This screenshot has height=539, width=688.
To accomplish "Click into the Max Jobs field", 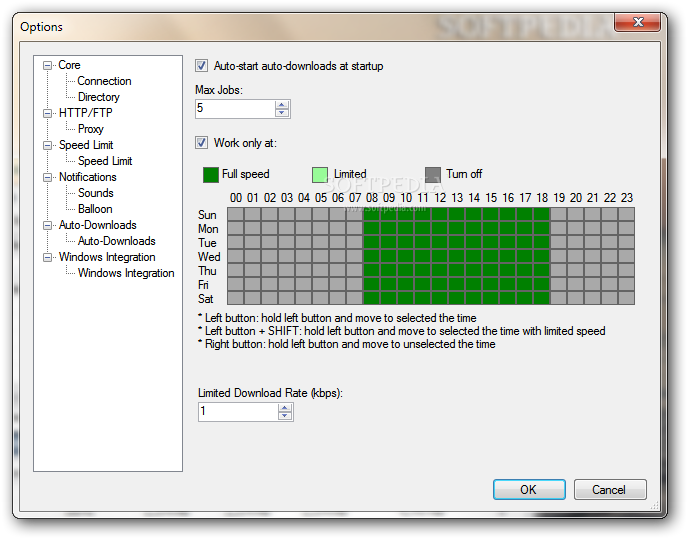I will click(x=235, y=109).
